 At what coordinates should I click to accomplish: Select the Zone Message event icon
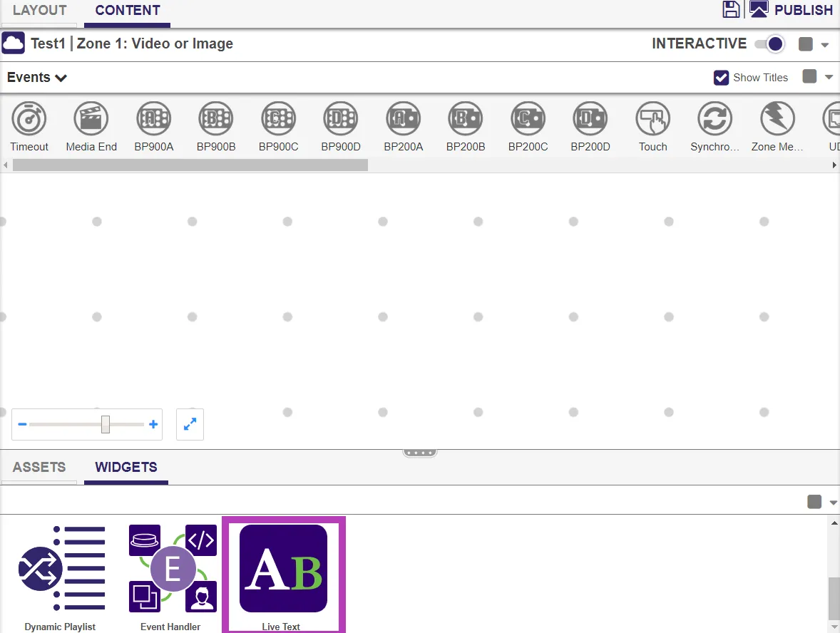[x=777, y=118]
